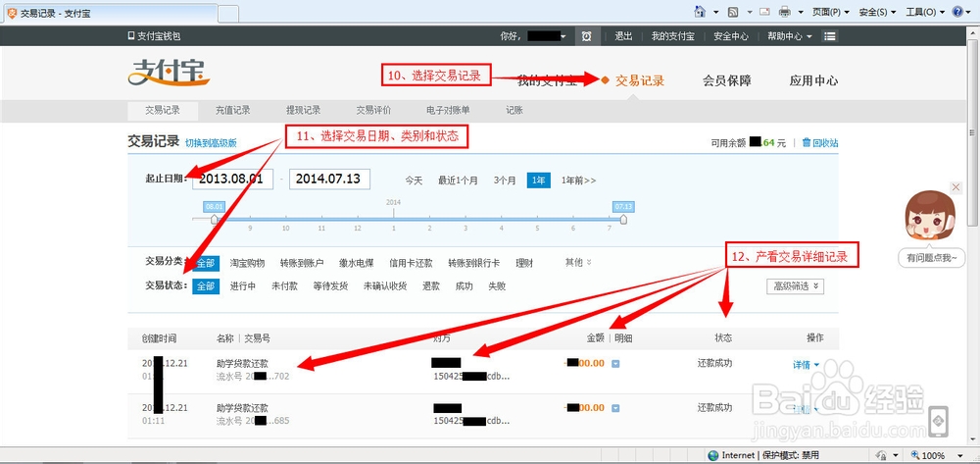Select the 今天 date range
Viewport: 980px width, 464px height.
414,180
